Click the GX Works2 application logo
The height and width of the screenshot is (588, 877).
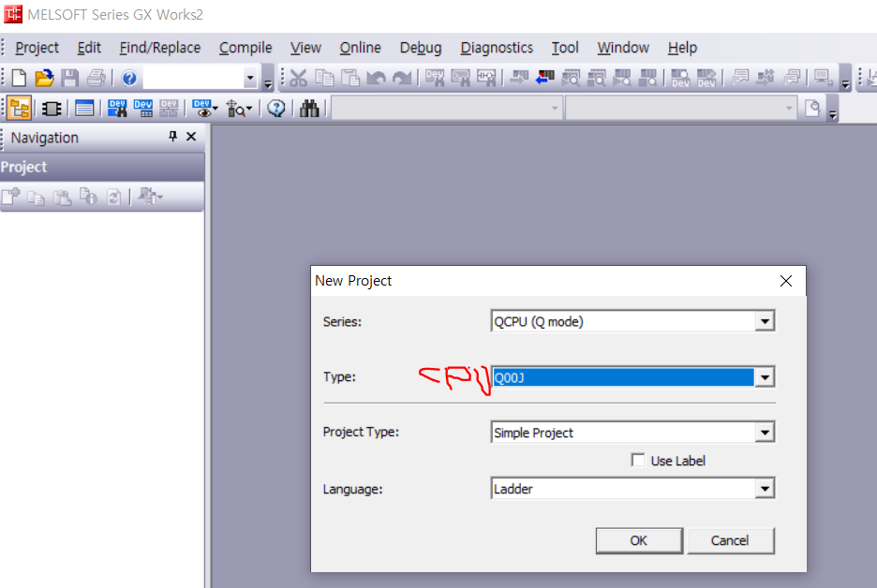[x=13, y=14]
